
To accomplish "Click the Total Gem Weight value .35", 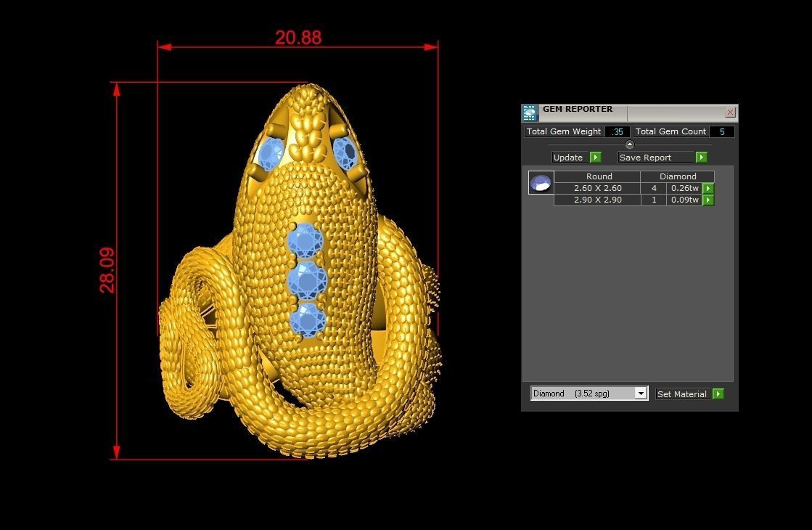I will [x=618, y=131].
